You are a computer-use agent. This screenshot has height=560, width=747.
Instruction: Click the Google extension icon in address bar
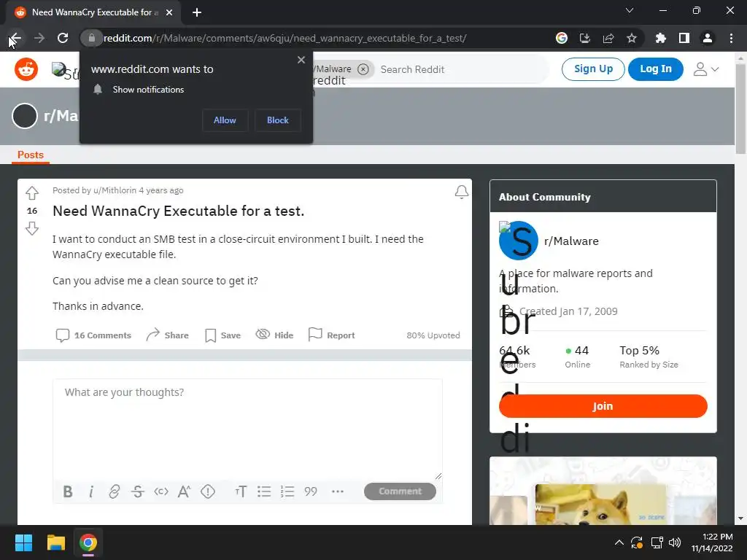(561, 38)
